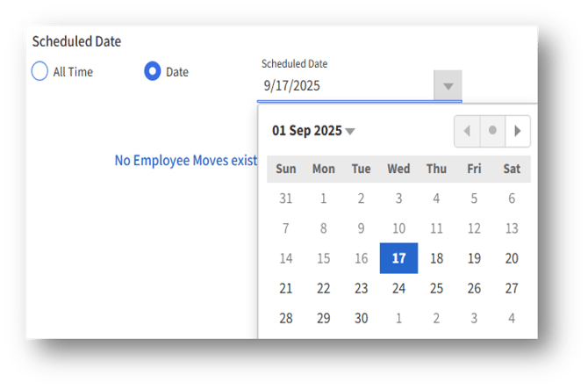Screen dimensions: 588x390
Task: Click the today dot button
Action: point(492,131)
